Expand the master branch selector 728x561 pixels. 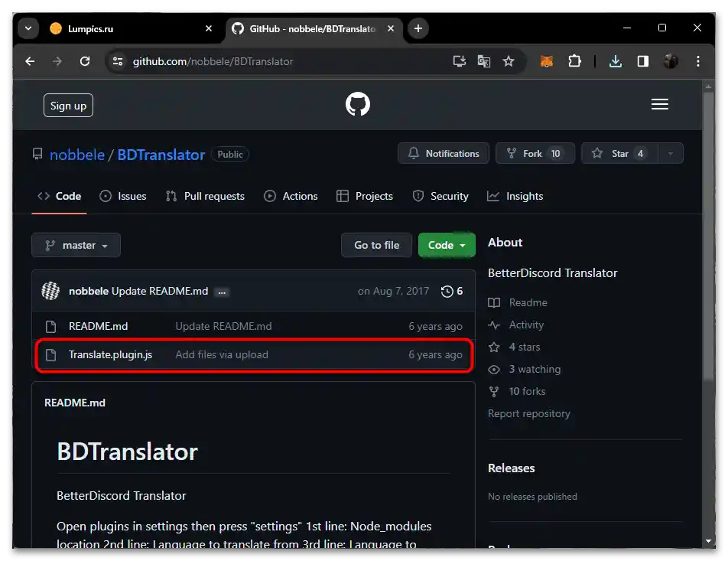pos(76,246)
